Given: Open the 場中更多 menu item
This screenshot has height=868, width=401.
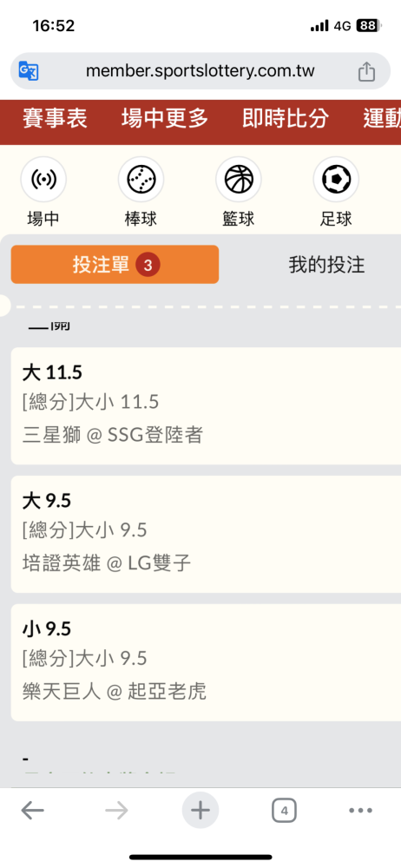Looking at the screenshot, I should 165,119.
